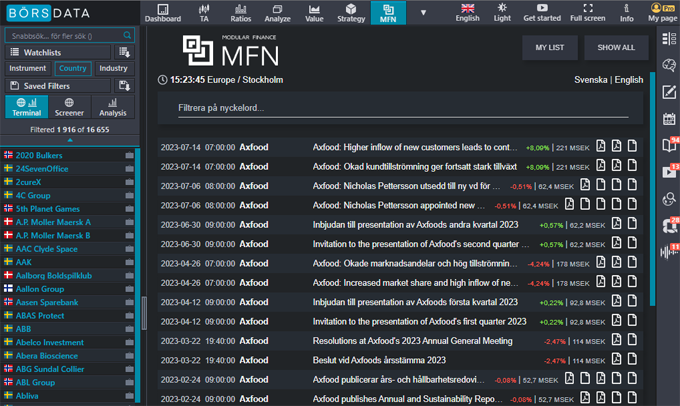Select 2020 Bulkers in the company list
The image size is (680, 406).
pos(39,155)
